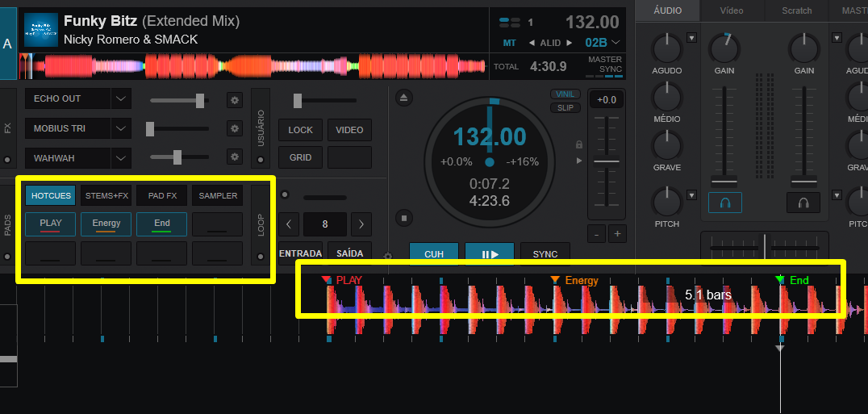Eject the track with the eject icon
868x414 pixels.
tap(405, 98)
